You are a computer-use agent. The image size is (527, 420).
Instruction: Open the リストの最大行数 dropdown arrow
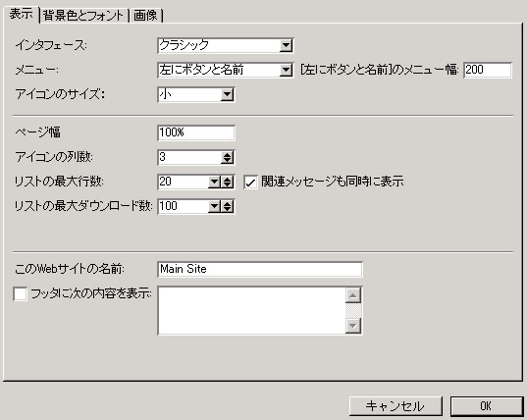214,183
